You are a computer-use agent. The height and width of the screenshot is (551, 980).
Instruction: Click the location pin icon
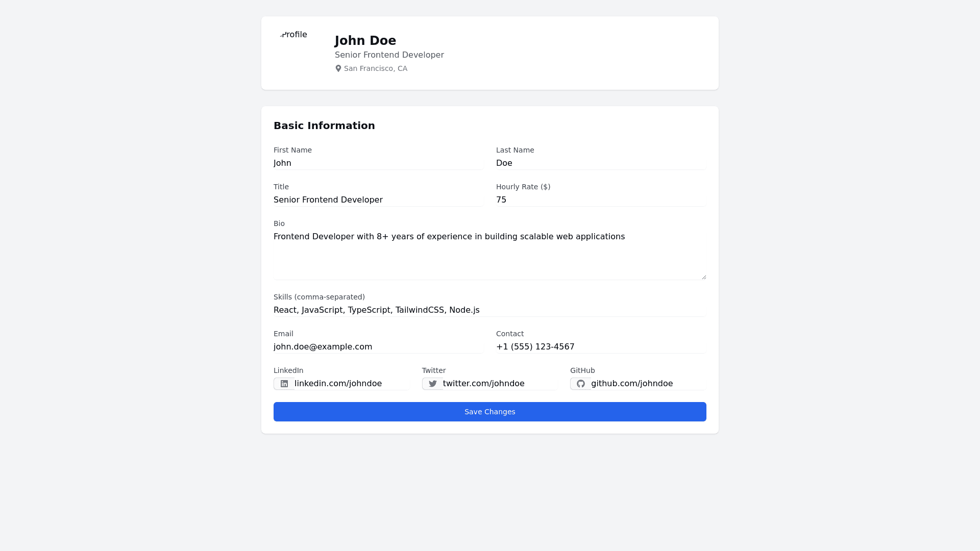pos(338,68)
